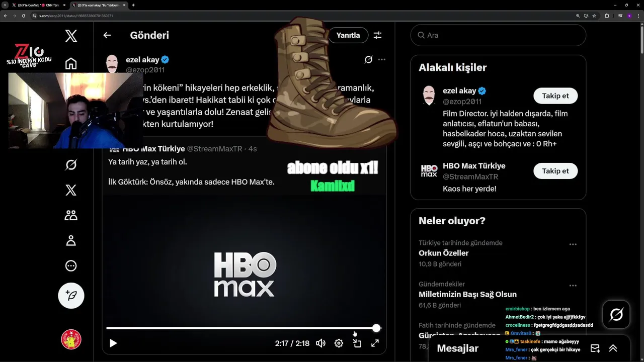Click the address bar URL
The height and width of the screenshot is (362, 644).
pos(76,16)
